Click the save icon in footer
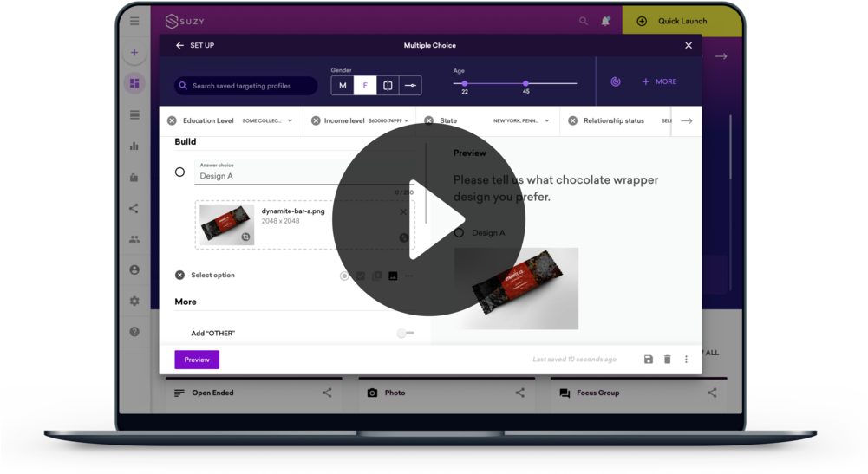This screenshot has width=868, height=474. coord(649,360)
